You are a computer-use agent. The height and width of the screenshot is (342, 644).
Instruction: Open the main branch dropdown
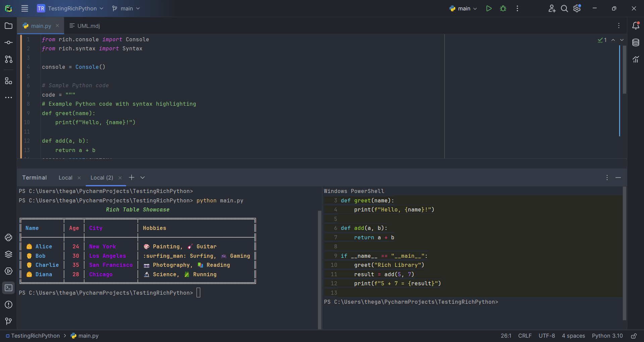[126, 8]
